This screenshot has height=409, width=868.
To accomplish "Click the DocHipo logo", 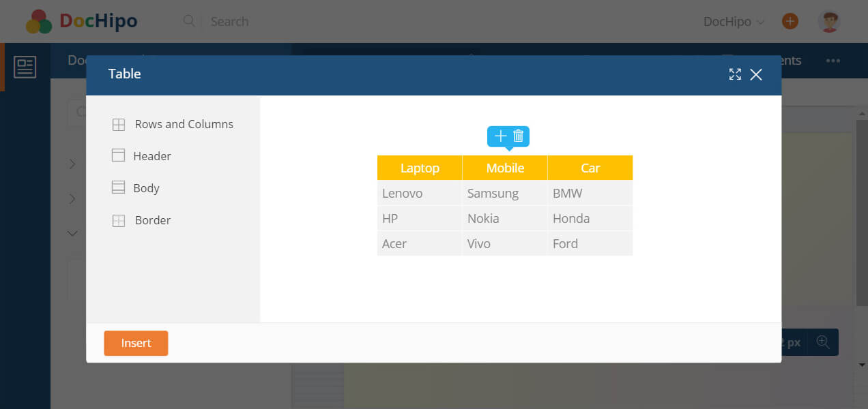I will coord(81,21).
